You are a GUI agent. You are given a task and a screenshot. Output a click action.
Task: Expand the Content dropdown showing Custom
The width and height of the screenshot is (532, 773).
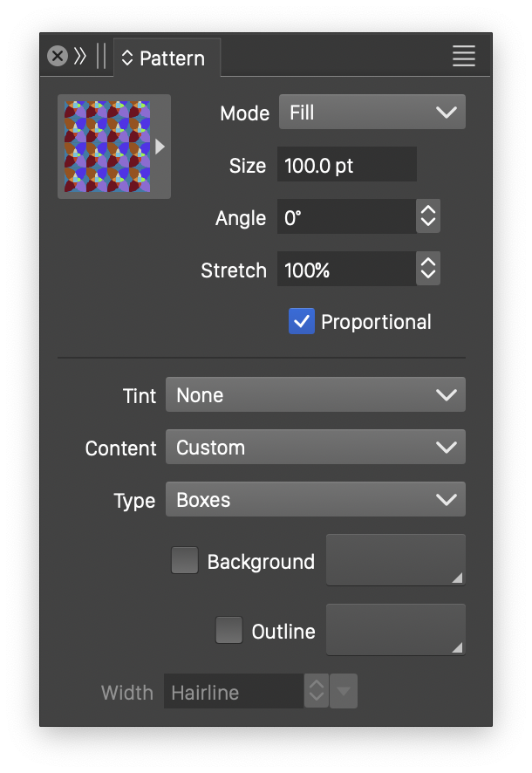pos(315,448)
